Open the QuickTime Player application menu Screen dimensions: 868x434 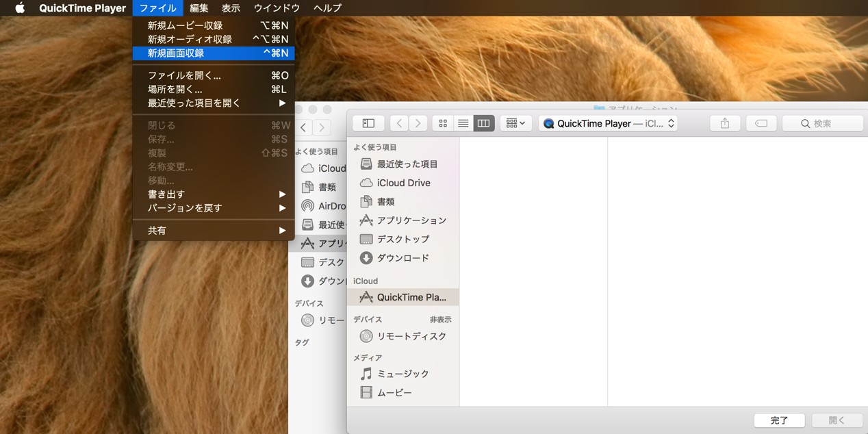(x=82, y=8)
